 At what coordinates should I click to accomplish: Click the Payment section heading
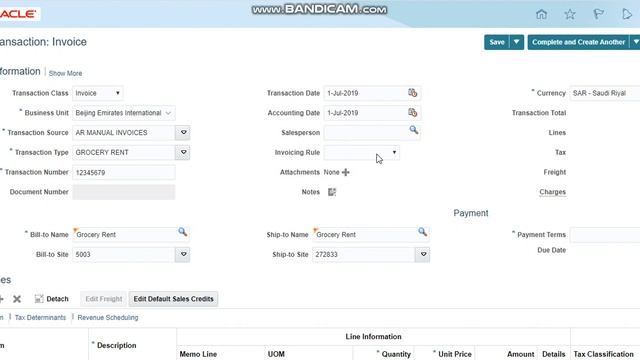[471, 213]
